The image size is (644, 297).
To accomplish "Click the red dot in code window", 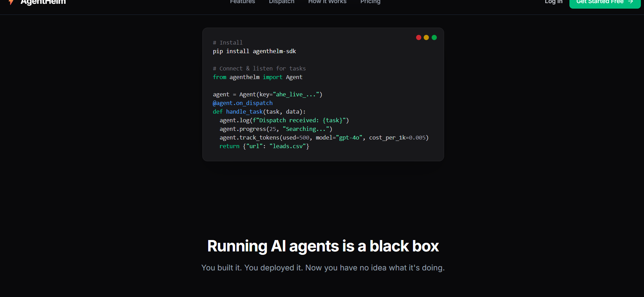I will pyautogui.click(x=419, y=37).
